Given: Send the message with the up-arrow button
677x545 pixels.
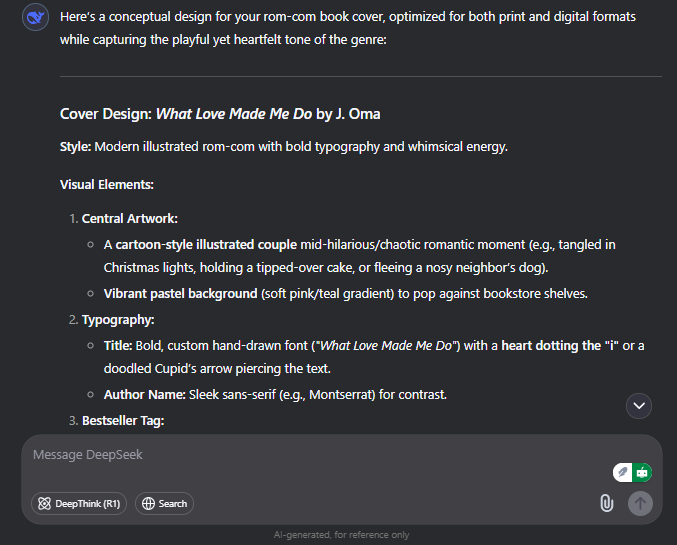Looking at the screenshot, I should [640, 503].
